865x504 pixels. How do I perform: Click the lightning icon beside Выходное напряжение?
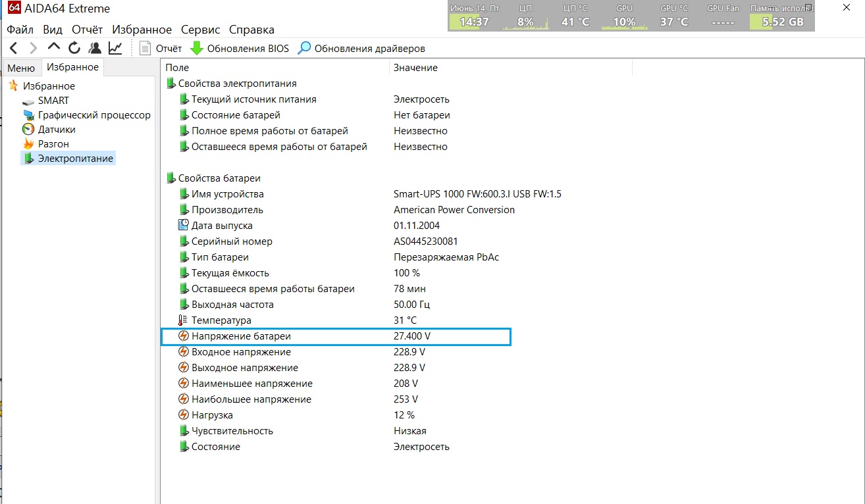184,368
